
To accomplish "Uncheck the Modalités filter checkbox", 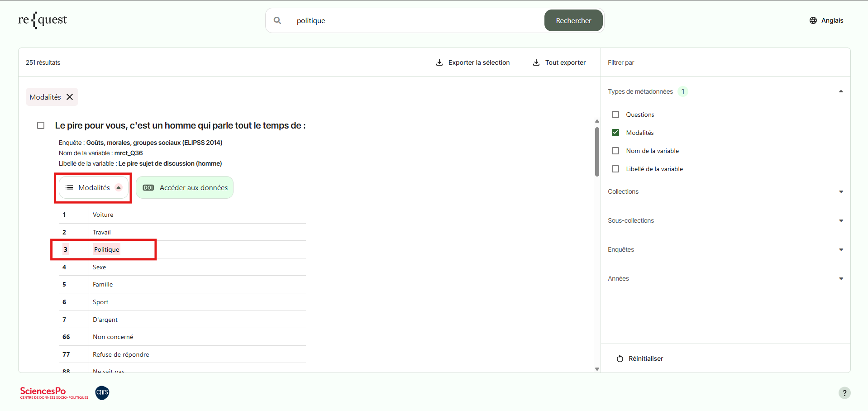I will pyautogui.click(x=615, y=133).
